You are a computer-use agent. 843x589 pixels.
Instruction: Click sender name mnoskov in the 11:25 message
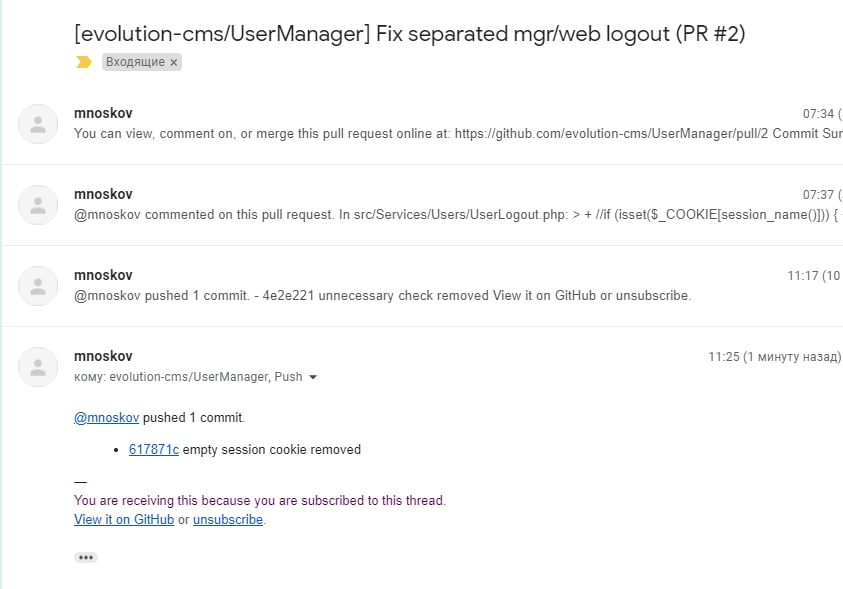click(x=103, y=356)
